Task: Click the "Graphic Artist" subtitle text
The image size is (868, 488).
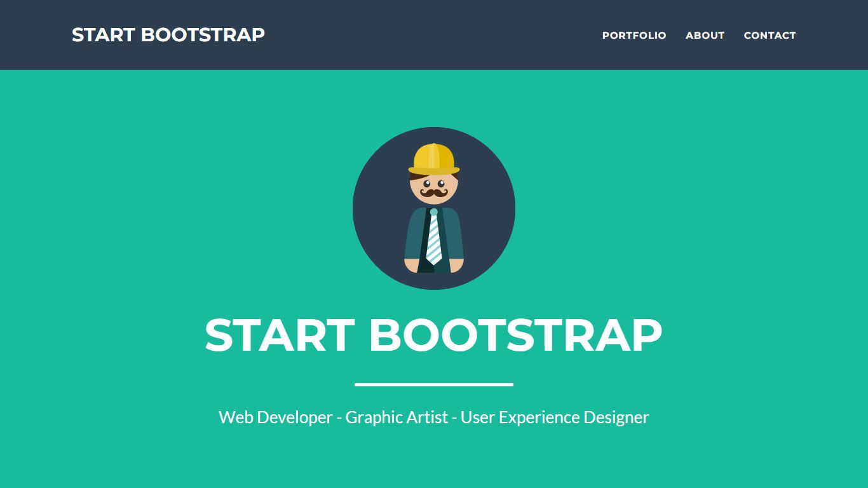Action: tap(397, 417)
